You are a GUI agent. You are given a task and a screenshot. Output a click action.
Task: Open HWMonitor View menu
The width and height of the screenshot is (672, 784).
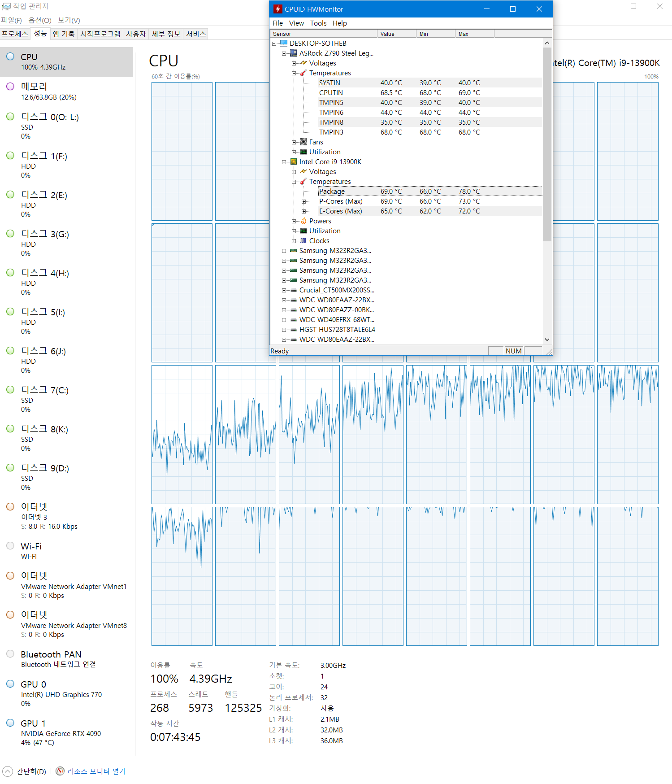pyautogui.click(x=296, y=23)
